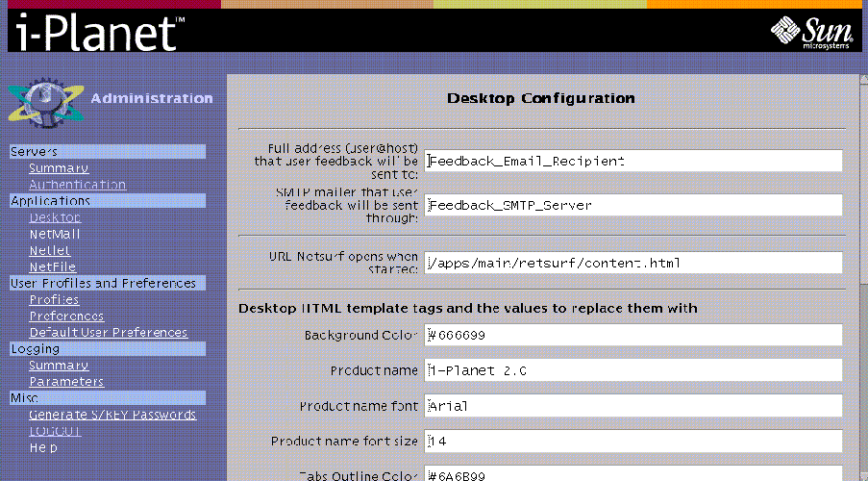Click the Desktop HTML template tags heading
This screenshot has height=481, width=868.
468,308
